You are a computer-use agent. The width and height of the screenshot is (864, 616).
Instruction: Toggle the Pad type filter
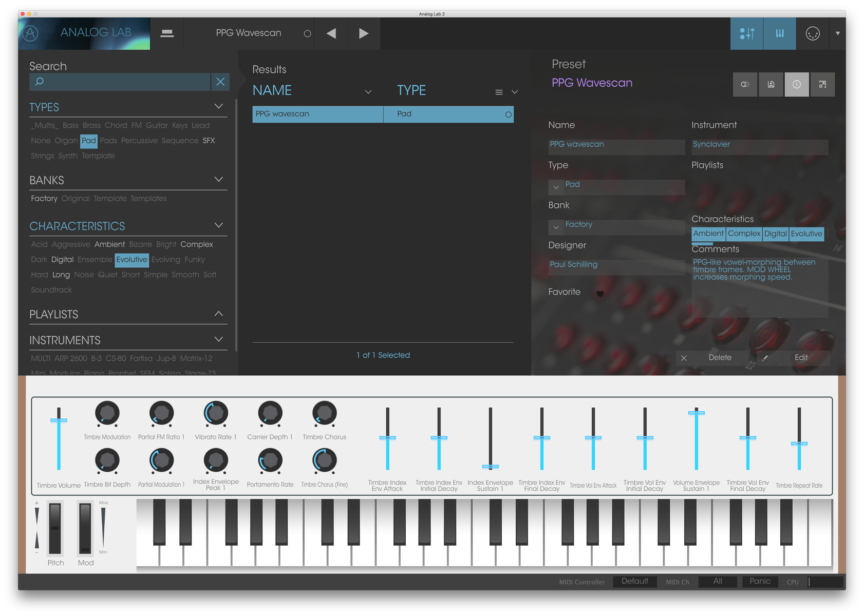point(88,140)
